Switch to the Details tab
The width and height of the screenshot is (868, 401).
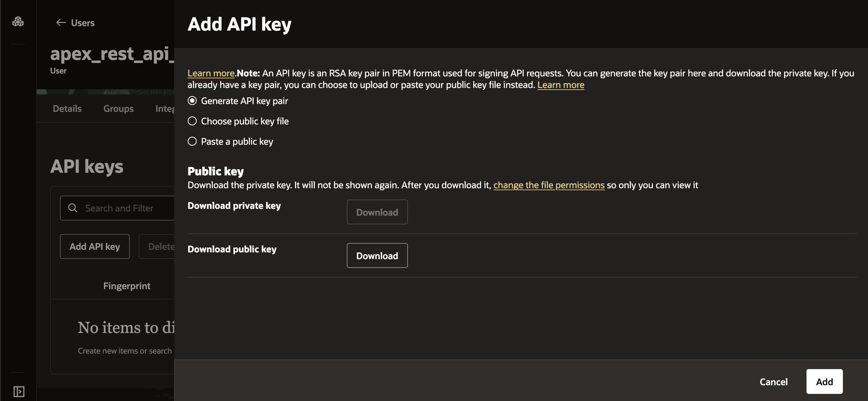tap(67, 108)
